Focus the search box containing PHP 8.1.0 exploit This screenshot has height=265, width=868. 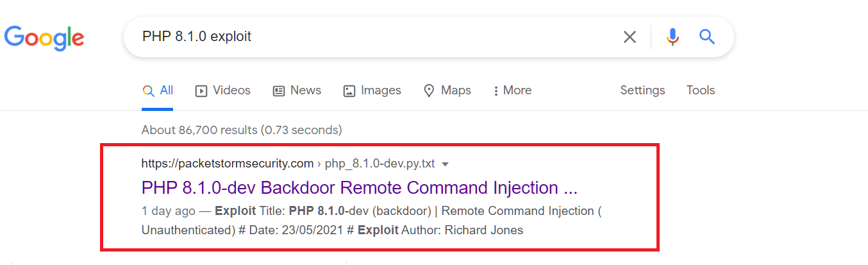(x=372, y=37)
